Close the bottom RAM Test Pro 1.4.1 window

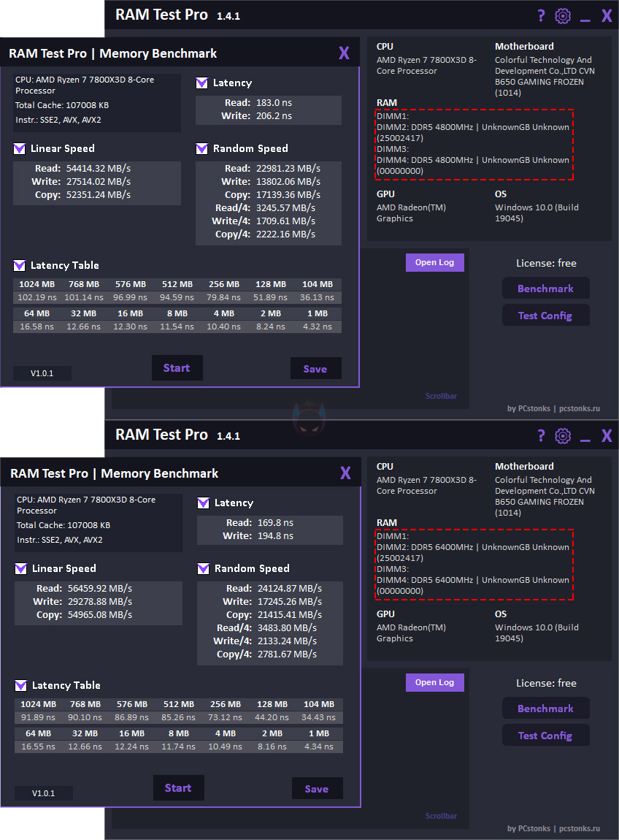[607, 435]
